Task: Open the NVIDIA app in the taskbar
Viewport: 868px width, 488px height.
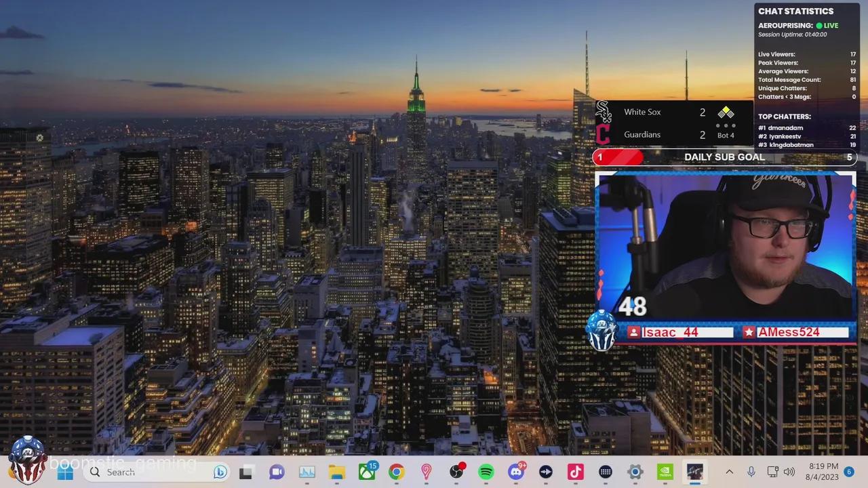Action: point(665,472)
